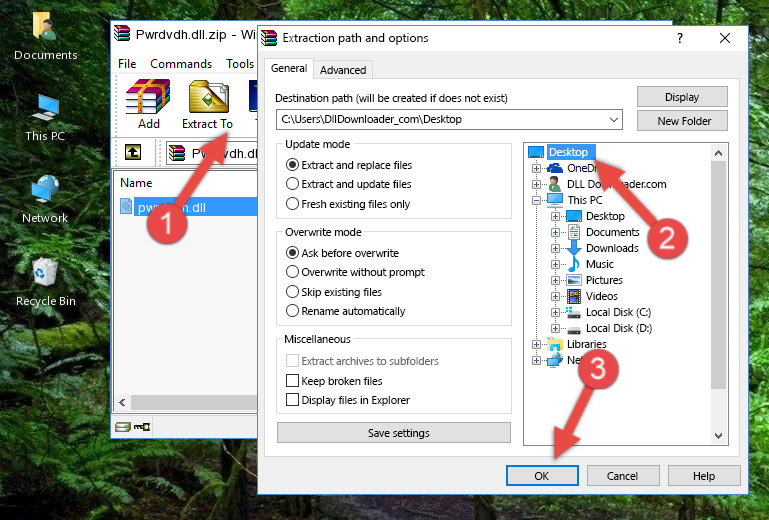Select Videos folder in tree
769x520 pixels.
(x=602, y=296)
